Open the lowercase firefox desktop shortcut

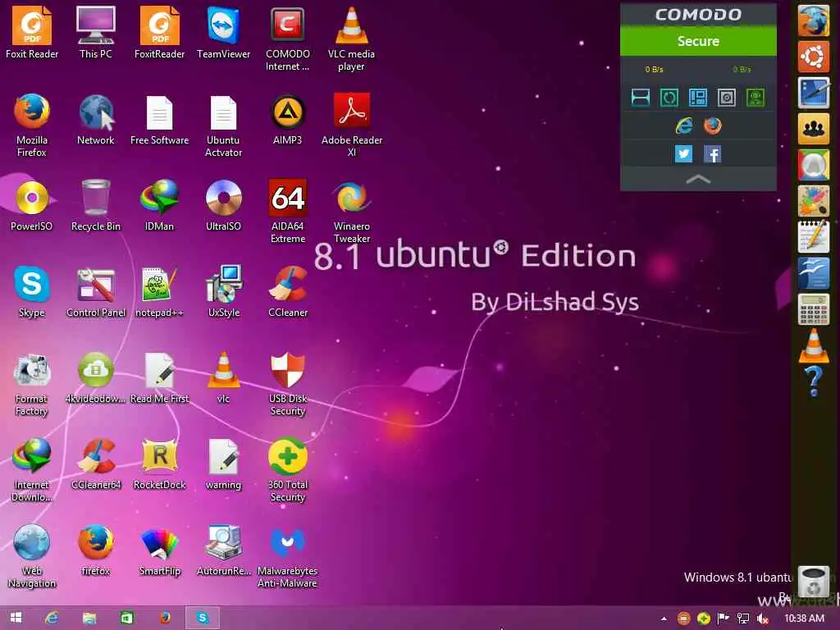[x=95, y=550]
